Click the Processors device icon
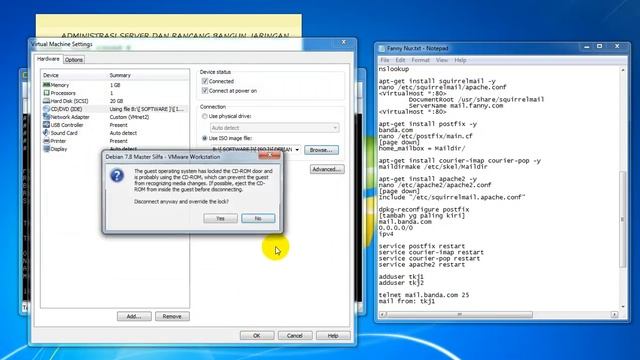The width and height of the screenshot is (640, 360). (47, 93)
